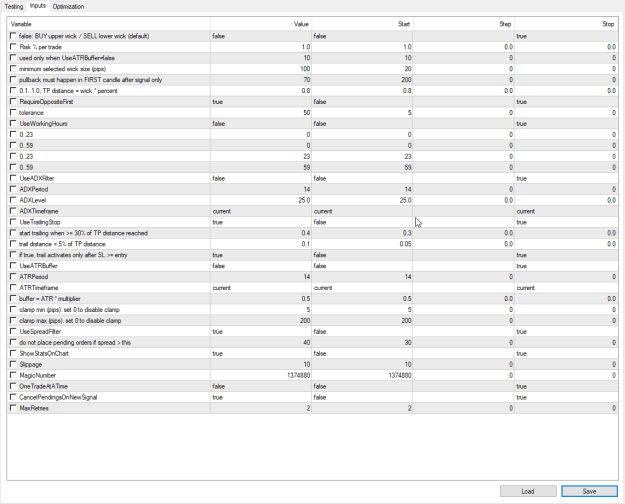625x504 pixels.
Task: Enable optimization checkbox for 'minimum selected wick size (pips)'
Action: tap(14, 69)
